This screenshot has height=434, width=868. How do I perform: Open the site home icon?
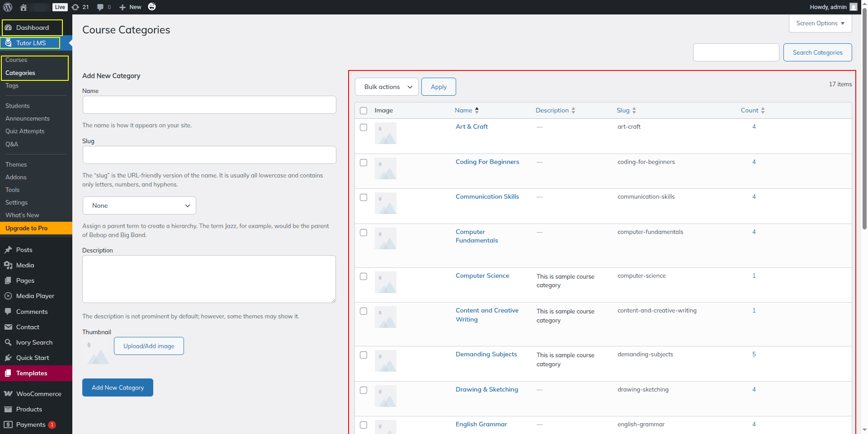(x=24, y=7)
